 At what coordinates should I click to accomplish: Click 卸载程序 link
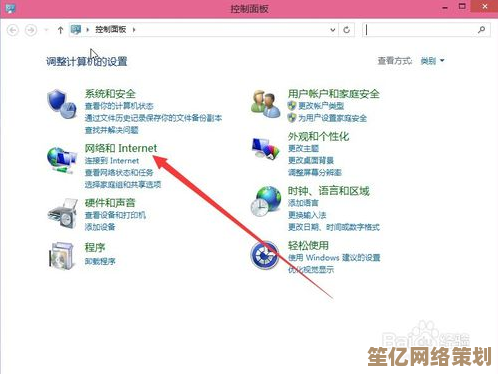[x=100, y=261]
